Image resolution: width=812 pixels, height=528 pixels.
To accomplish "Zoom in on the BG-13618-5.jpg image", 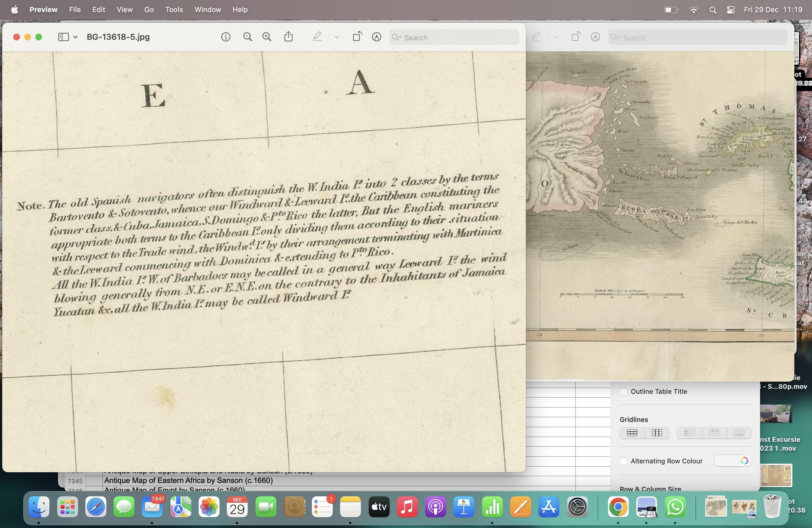I will click(267, 37).
